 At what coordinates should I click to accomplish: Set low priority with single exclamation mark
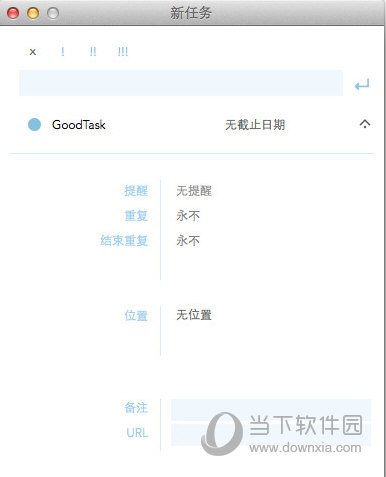click(x=63, y=52)
